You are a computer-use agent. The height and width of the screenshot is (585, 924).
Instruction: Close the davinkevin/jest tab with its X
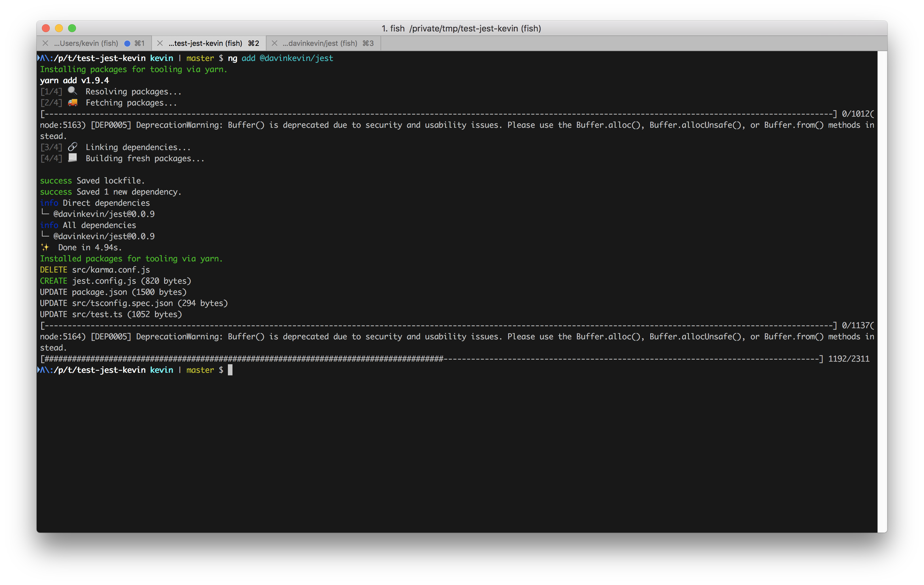(x=274, y=43)
